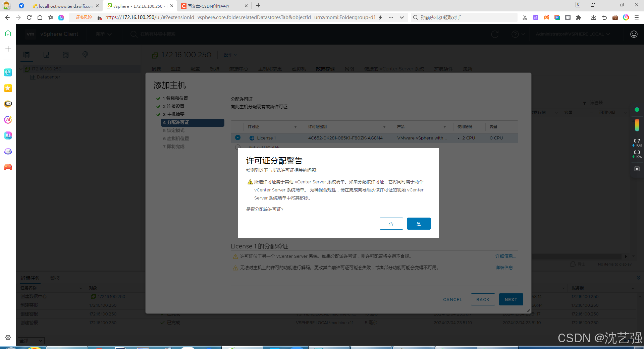Click browser home icon
This screenshot has width=644, height=349.
point(40,17)
